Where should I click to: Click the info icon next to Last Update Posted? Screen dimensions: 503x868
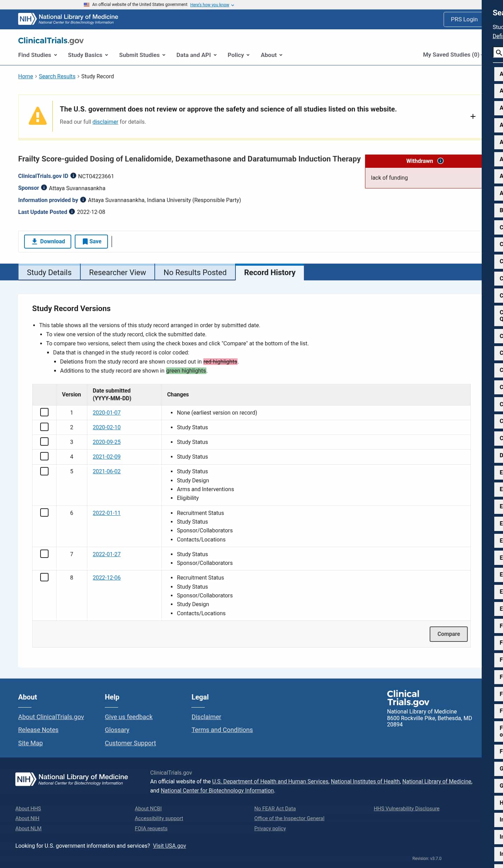72,211
